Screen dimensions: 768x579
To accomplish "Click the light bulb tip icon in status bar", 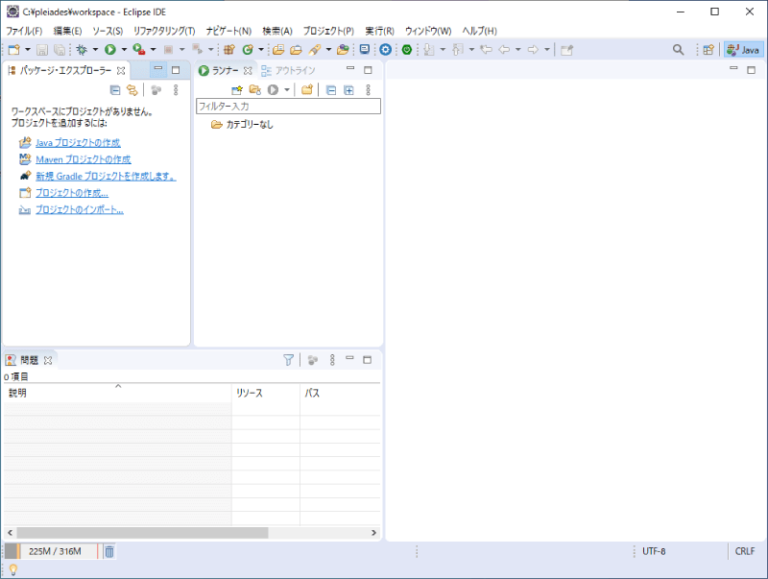I will pos(13,569).
